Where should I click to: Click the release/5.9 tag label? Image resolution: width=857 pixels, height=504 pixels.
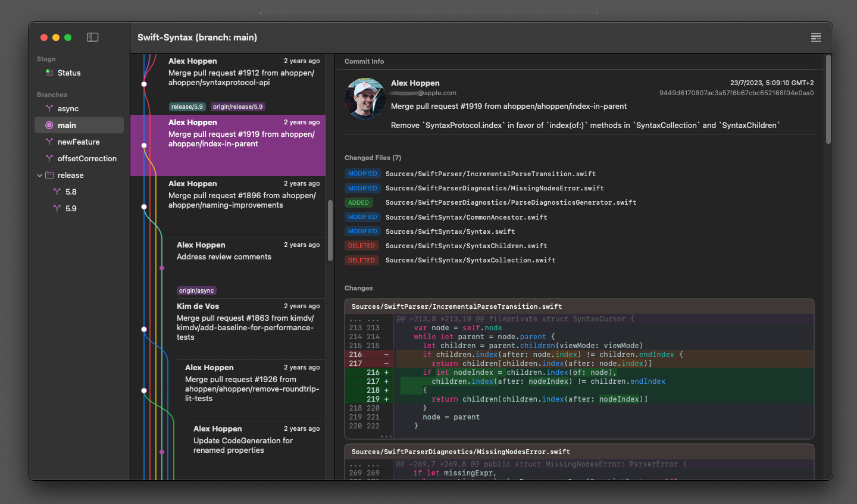point(187,107)
